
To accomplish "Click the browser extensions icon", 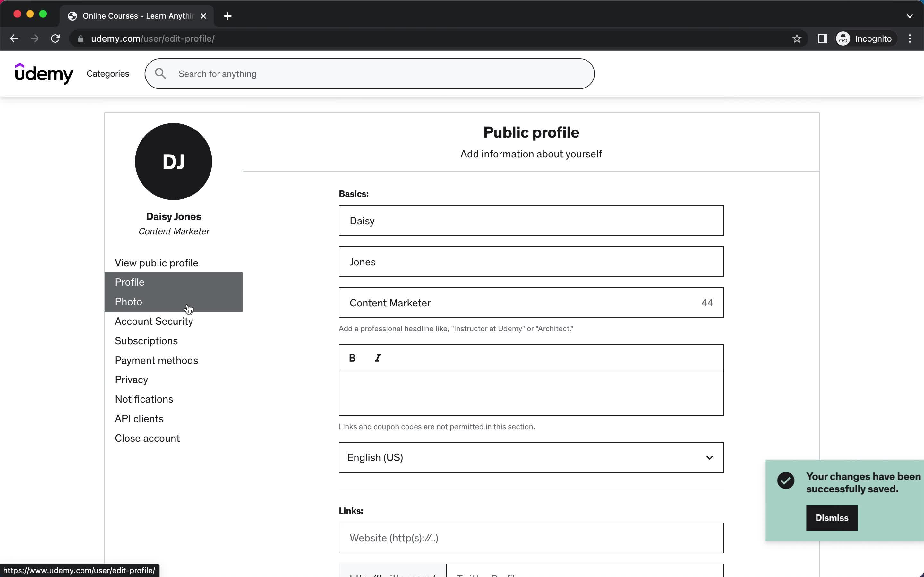I will tap(822, 38).
